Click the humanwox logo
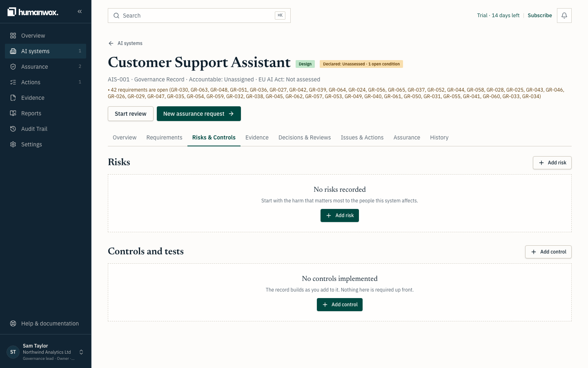This screenshot has width=588, height=368. pyautogui.click(x=33, y=12)
